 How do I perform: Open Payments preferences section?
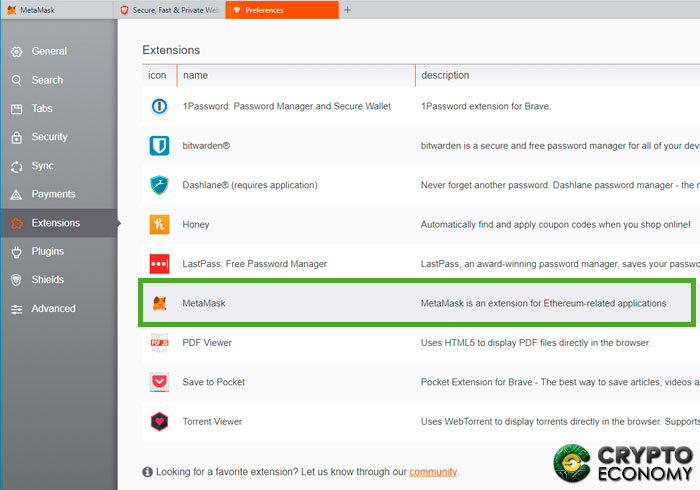coord(59,194)
